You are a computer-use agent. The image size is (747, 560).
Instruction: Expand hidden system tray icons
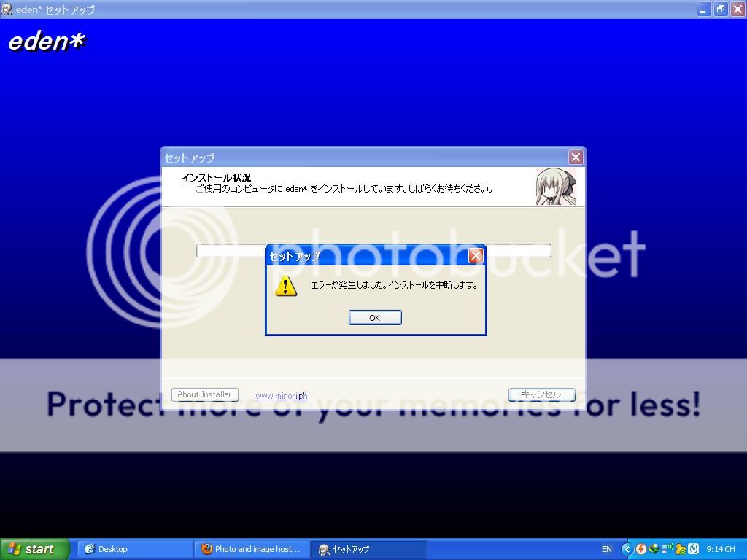[627, 549]
